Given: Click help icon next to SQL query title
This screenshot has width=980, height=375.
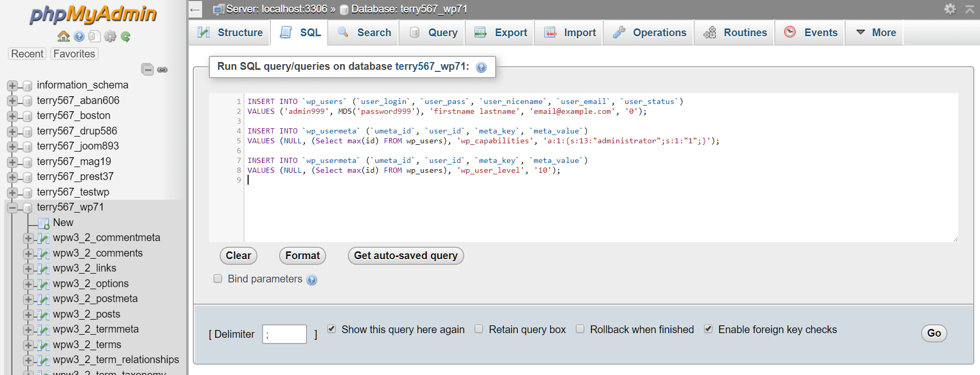Looking at the screenshot, I should pos(481,67).
